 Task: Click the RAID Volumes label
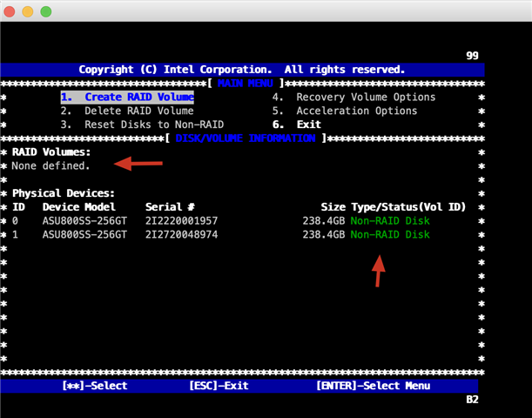pyautogui.click(x=51, y=152)
